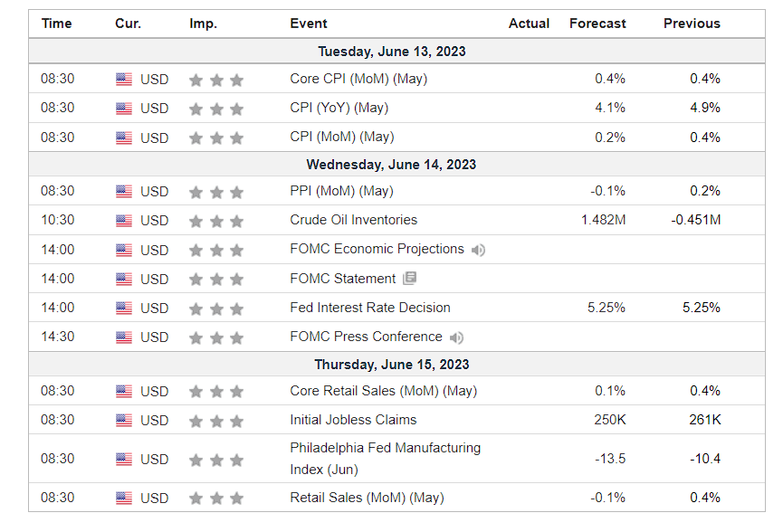
Task: Click speaker icon beside FOMC Press Conference
Action: click(456, 337)
